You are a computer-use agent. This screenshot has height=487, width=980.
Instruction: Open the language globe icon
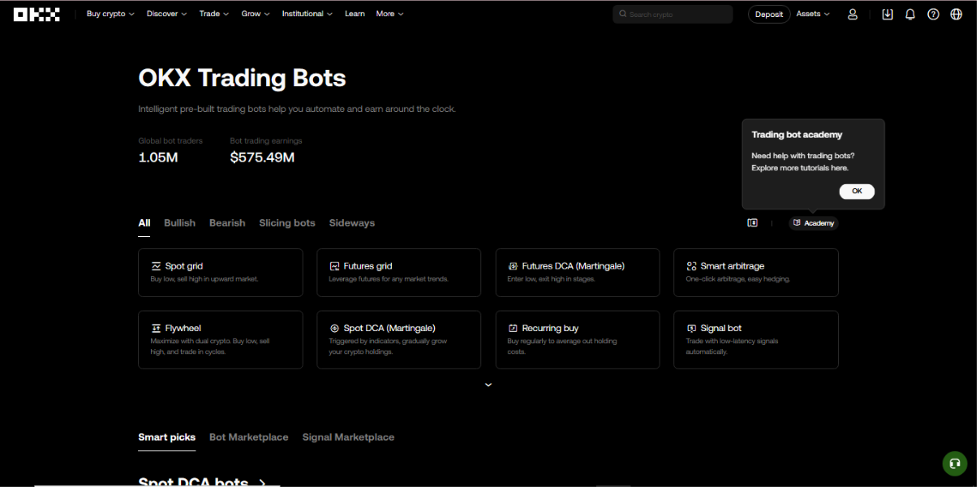coord(956,14)
